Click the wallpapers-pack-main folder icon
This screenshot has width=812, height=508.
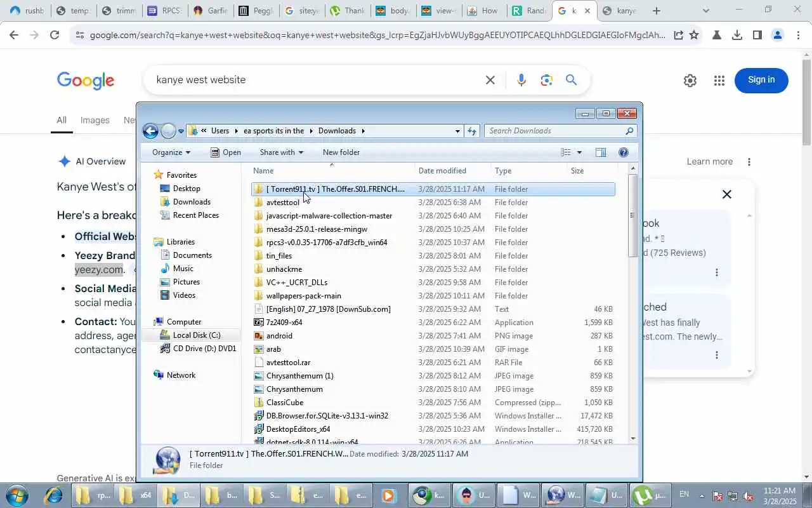point(258,296)
